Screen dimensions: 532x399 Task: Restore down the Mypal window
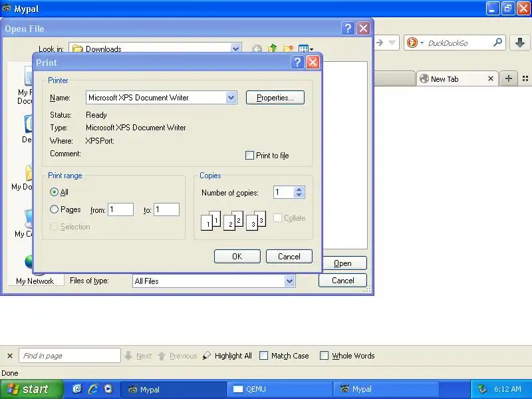click(508, 9)
